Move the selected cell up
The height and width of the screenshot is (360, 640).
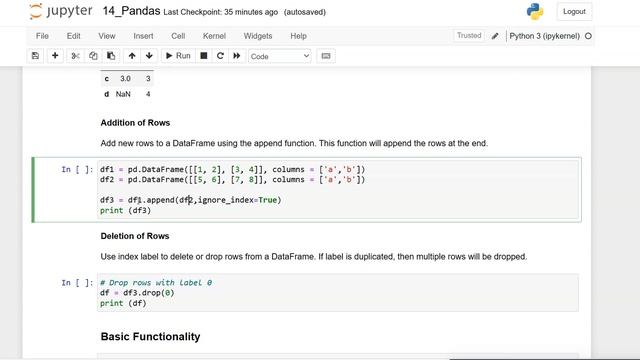pyautogui.click(x=132, y=56)
